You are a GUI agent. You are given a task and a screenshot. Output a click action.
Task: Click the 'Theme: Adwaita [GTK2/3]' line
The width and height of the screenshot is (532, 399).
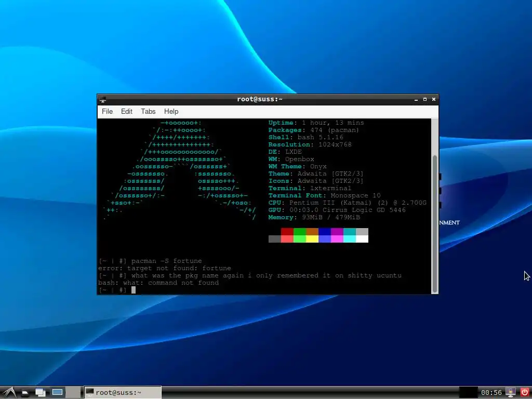click(316, 174)
